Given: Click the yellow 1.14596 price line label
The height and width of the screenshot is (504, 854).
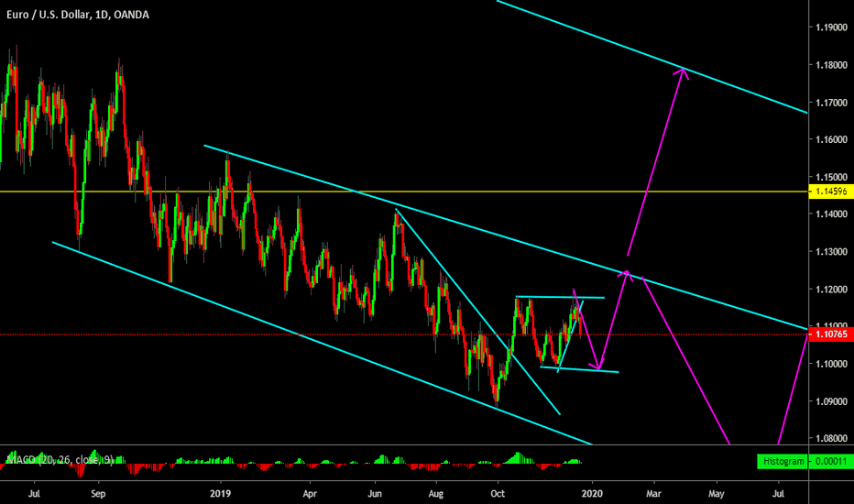Looking at the screenshot, I should 831,192.
